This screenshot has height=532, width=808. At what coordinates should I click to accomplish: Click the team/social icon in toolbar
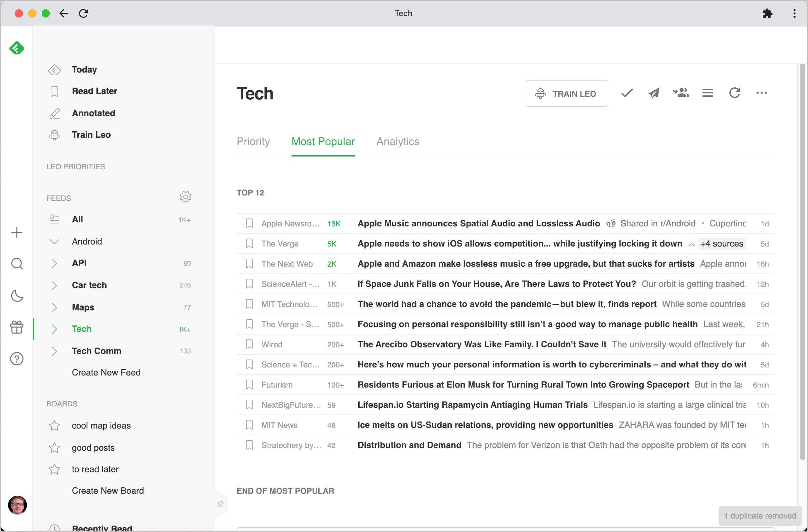681,93
